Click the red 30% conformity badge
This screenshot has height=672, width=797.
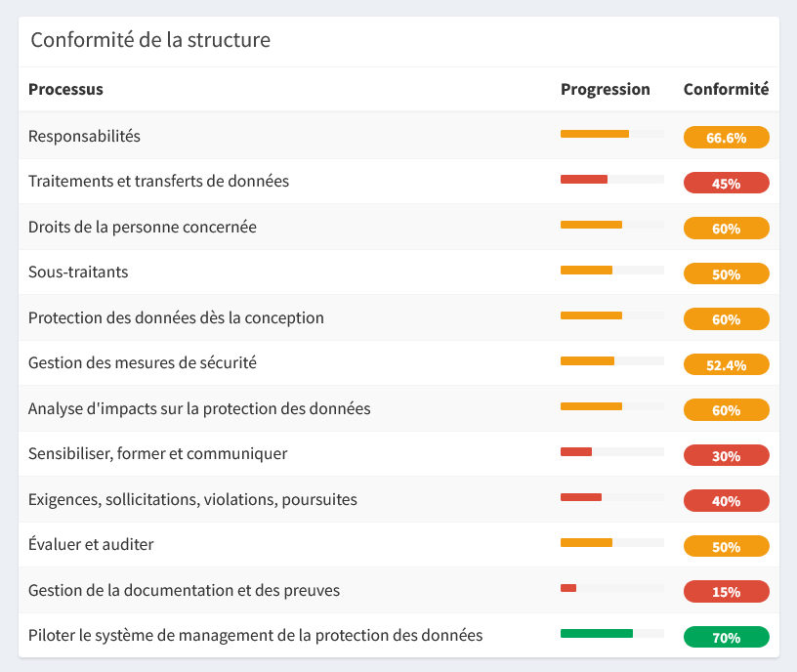pos(726,455)
